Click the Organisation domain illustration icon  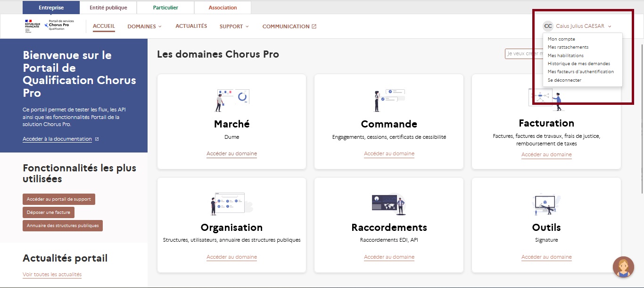pyautogui.click(x=231, y=203)
